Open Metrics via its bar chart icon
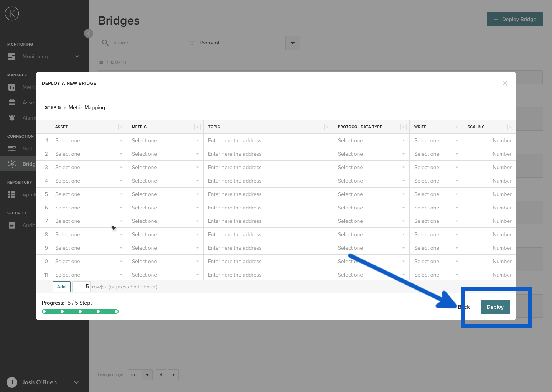 (12, 87)
